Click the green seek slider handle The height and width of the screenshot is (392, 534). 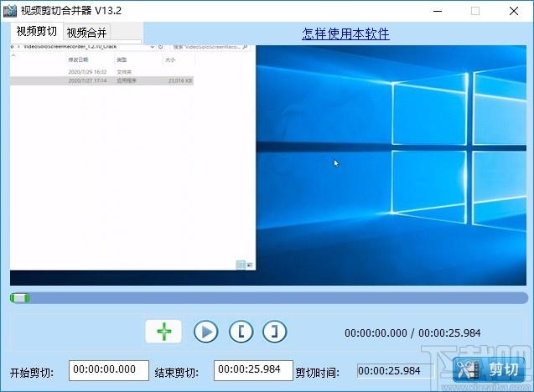20,298
